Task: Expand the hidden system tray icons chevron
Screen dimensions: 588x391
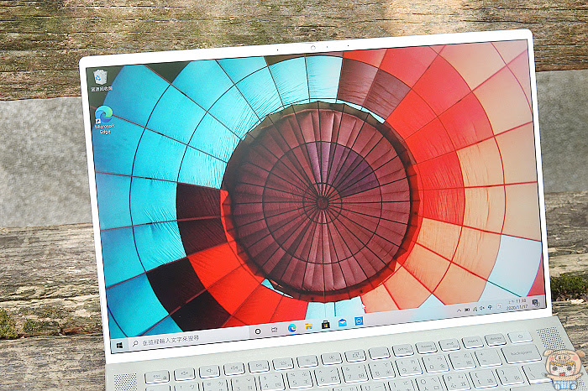Action: [459, 310]
